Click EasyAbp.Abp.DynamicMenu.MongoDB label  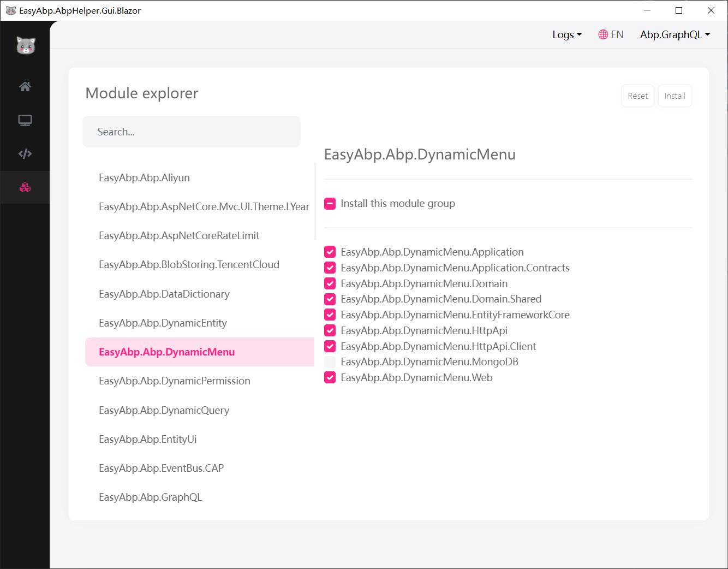[429, 362]
